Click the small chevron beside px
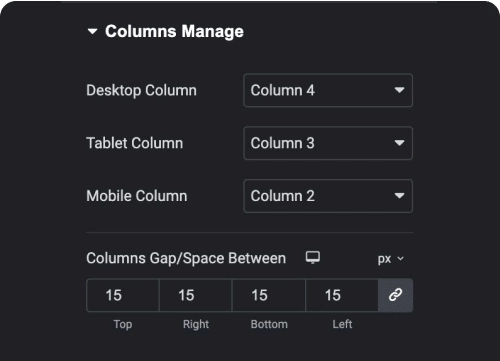500x361 pixels. (x=401, y=259)
